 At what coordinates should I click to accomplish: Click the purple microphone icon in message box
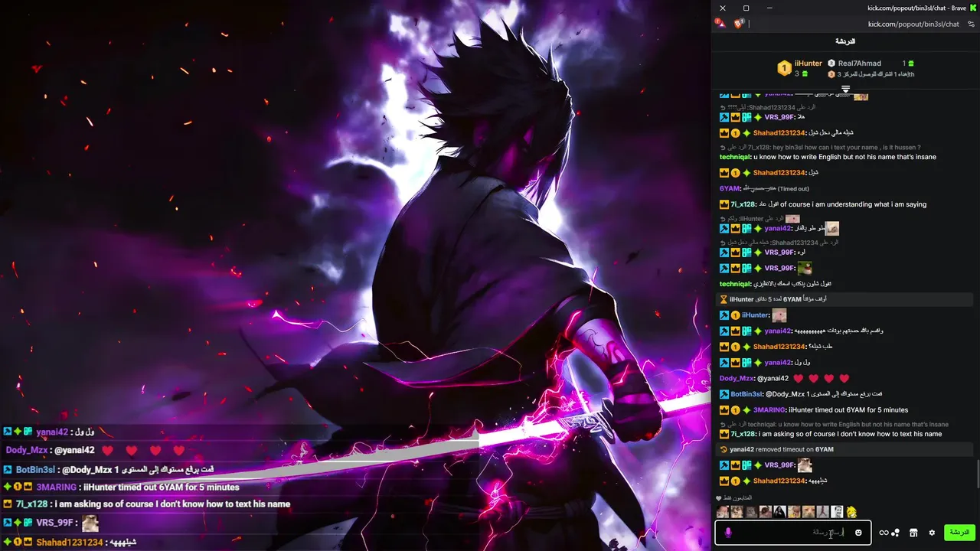[x=728, y=533]
